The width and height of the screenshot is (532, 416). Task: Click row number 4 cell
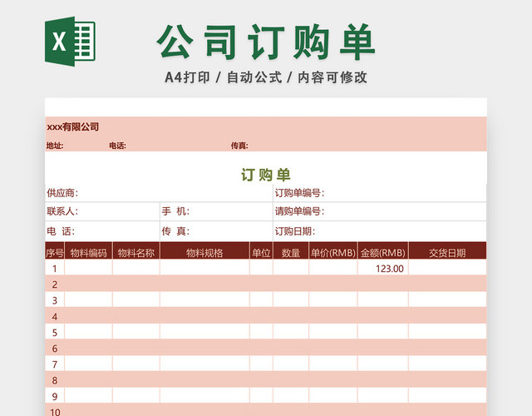[x=55, y=316]
